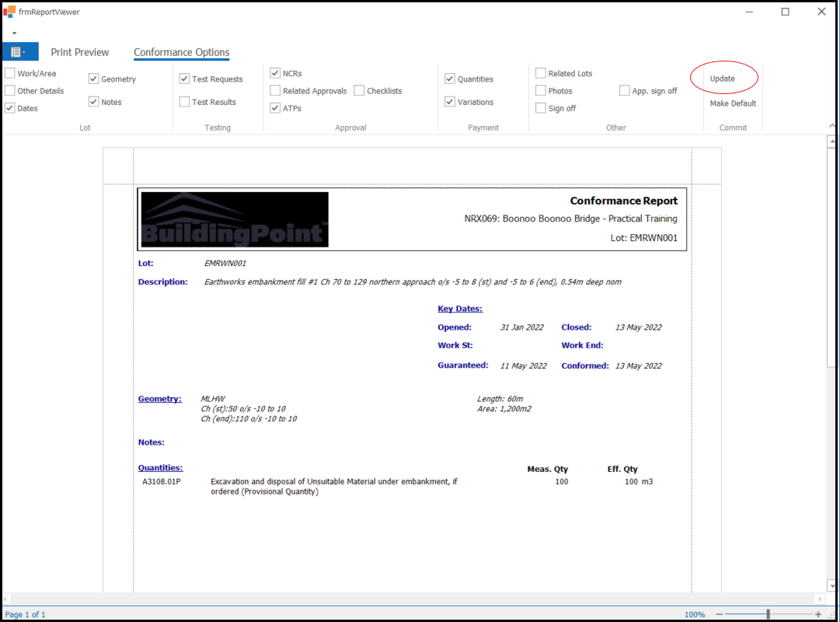The width and height of the screenshot is (840, 622).
Task: Expand the quick access toolbar dropdown arrow
Action: [x=14, y=33]
